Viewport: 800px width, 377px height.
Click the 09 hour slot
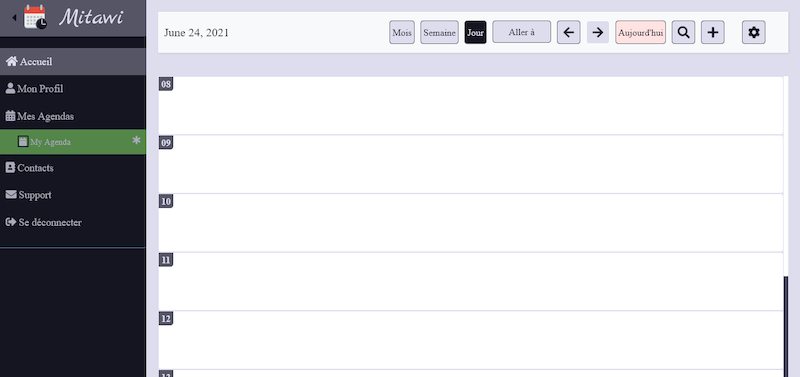[470, 164]
